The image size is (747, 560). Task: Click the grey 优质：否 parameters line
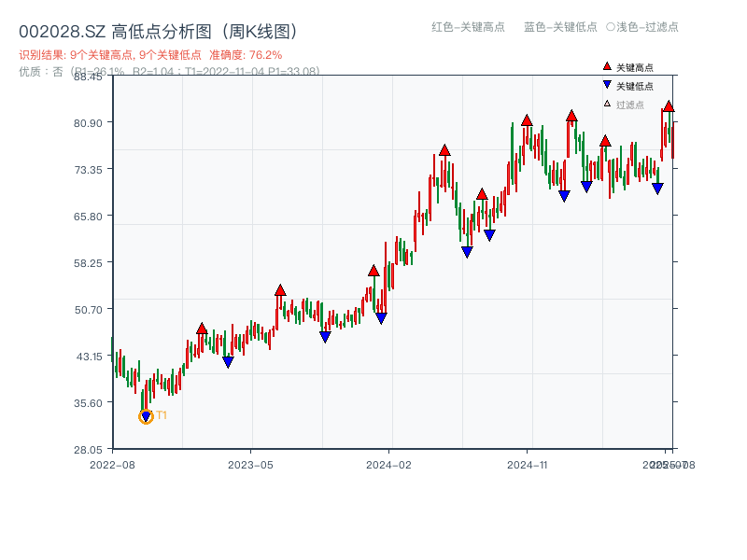click(x=169, y=72)
